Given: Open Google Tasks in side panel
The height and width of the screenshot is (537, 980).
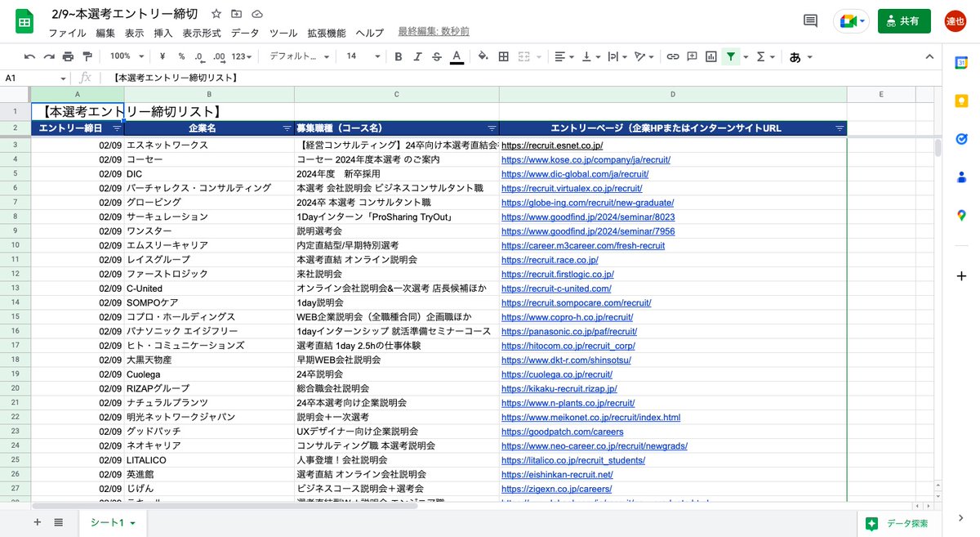Looking at the screenshot, I should click(961, 139).
